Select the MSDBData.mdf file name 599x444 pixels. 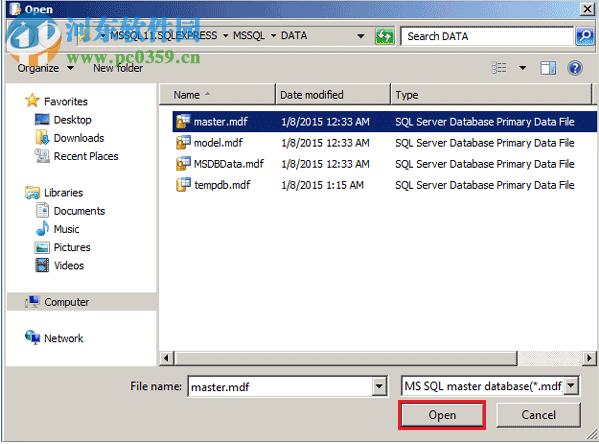[228, 164]
